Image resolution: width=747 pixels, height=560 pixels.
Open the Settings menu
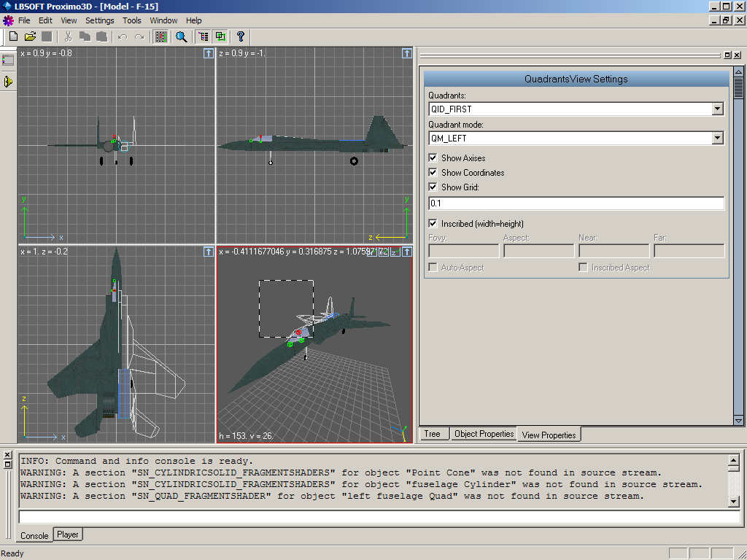pos(99,20)
